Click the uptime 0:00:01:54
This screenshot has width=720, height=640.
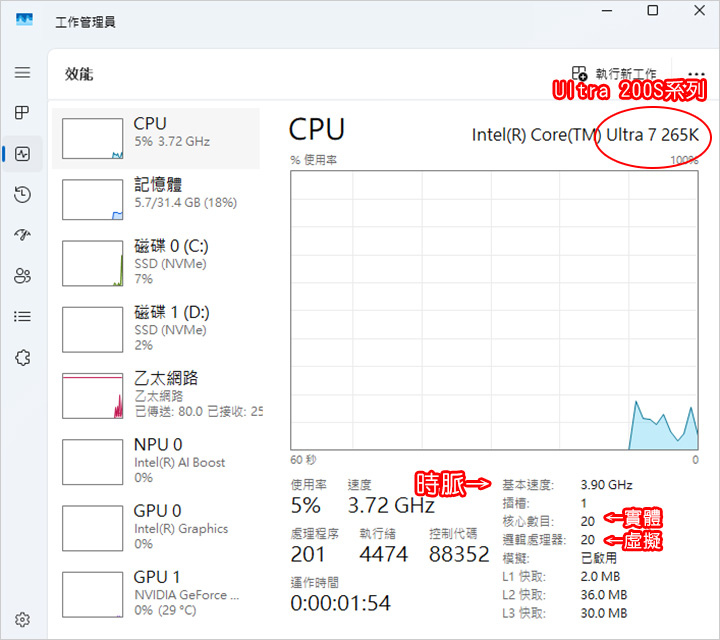pos(340,603)
